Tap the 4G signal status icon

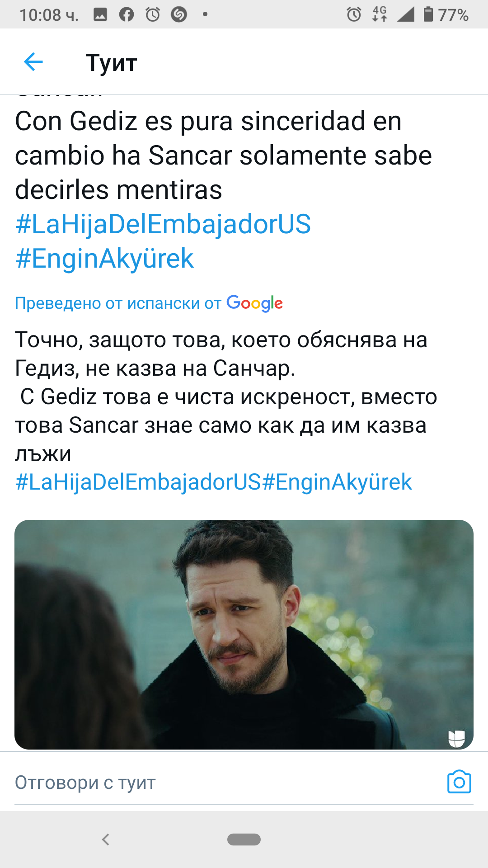380,14
